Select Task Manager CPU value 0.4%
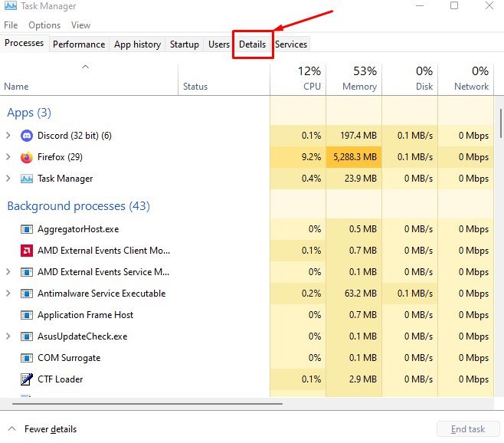504x443 pixels. (x=311, y=179)
